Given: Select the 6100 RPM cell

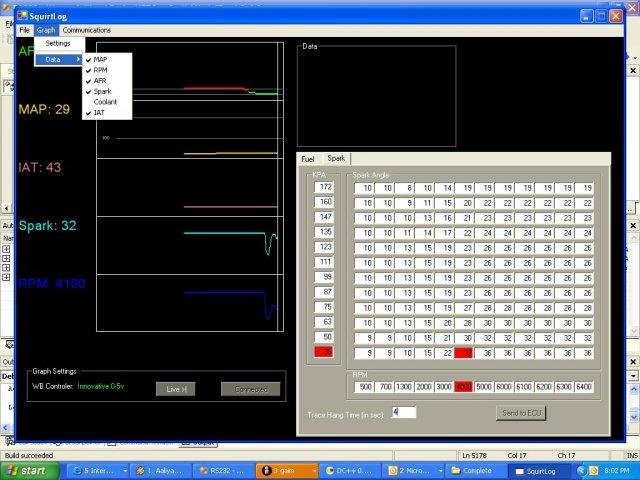Looking at the screenshot, I should point(524,387).
